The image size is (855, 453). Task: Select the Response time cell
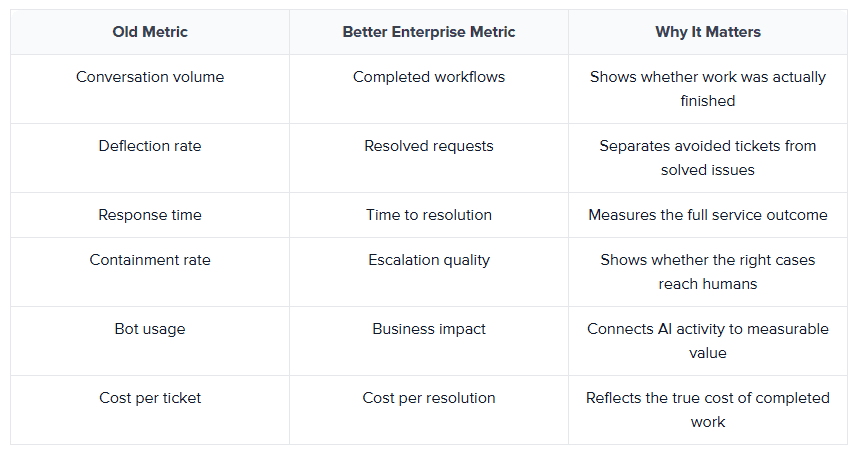point(150,215)
